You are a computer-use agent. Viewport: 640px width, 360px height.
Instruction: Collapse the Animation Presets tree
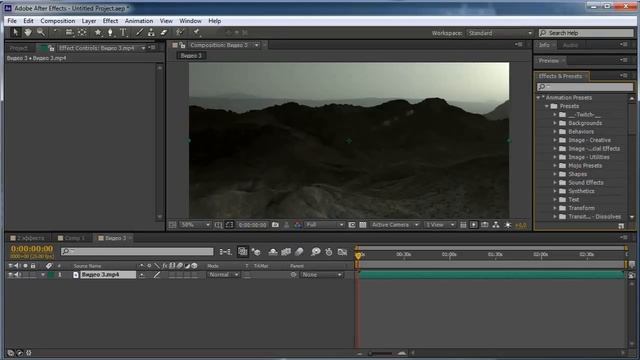click(x=538, y=98)
